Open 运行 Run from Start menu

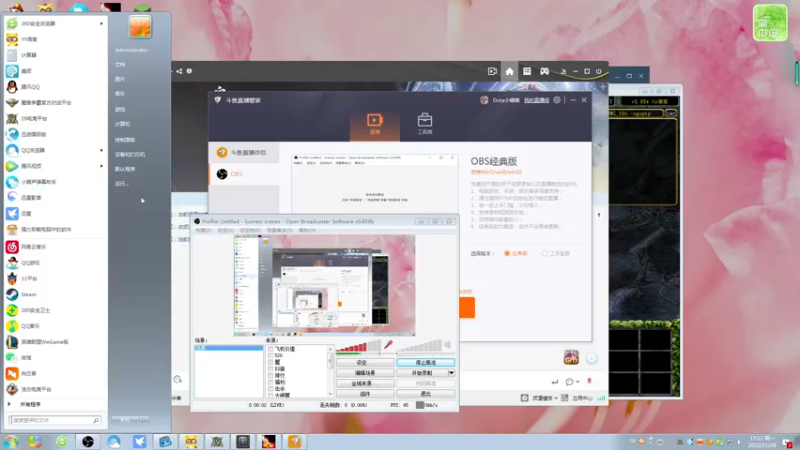click(122, 184)
